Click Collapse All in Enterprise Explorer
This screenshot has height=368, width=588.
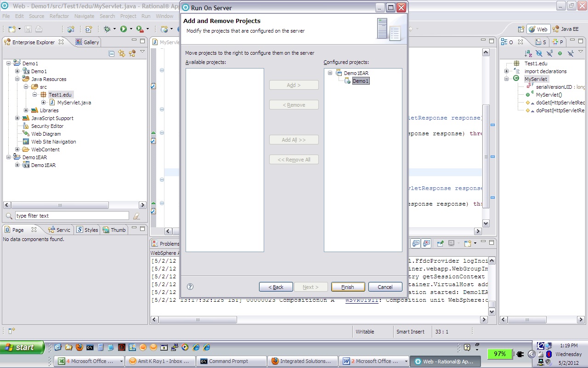(112, 53)
